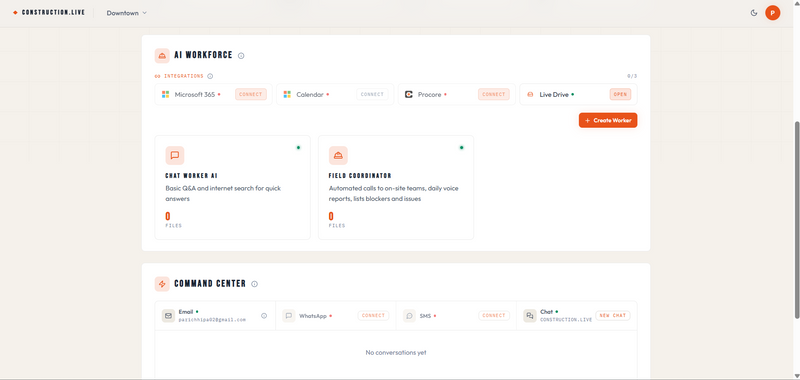Connect Microsoft 365 integration

coord(251,94)
